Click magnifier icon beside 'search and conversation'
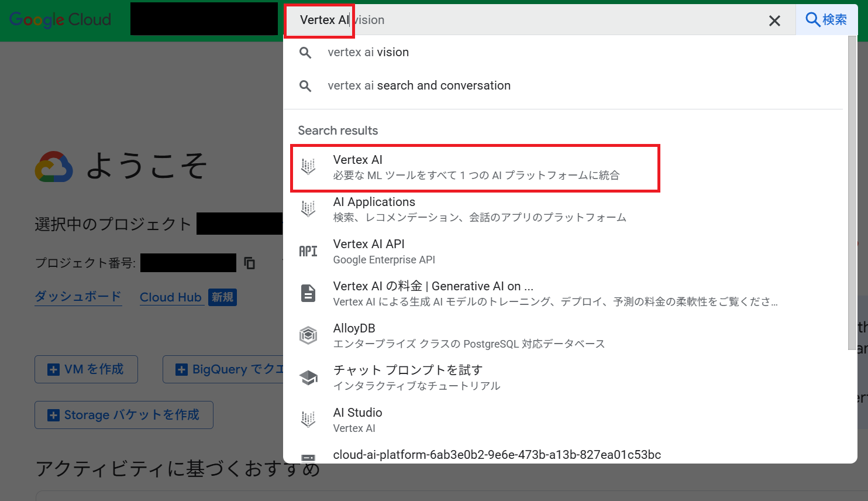 coord(305,85)
